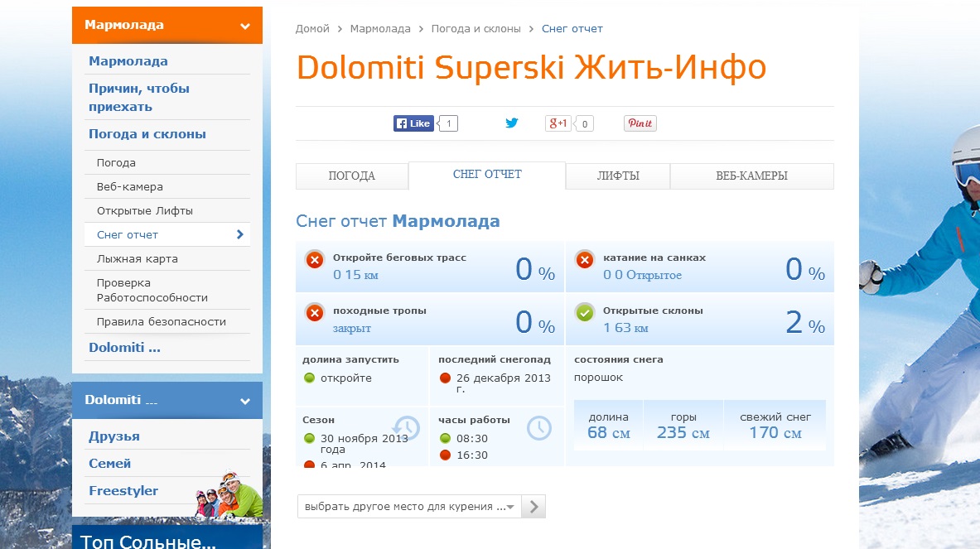This screenshot has height=549, width=980.
Task: Click 'Погода и склоны' breadcrumb link
Action: point(476,29)
